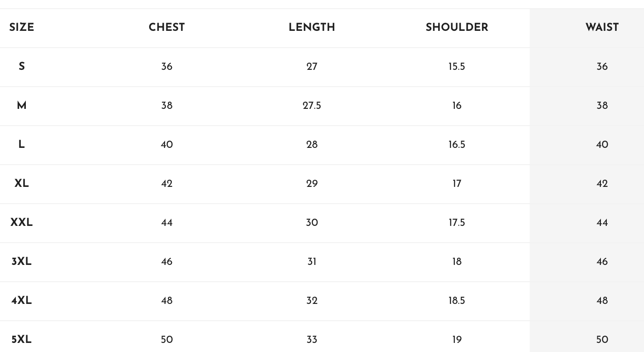Click the WAIST column header

point(602,27)
